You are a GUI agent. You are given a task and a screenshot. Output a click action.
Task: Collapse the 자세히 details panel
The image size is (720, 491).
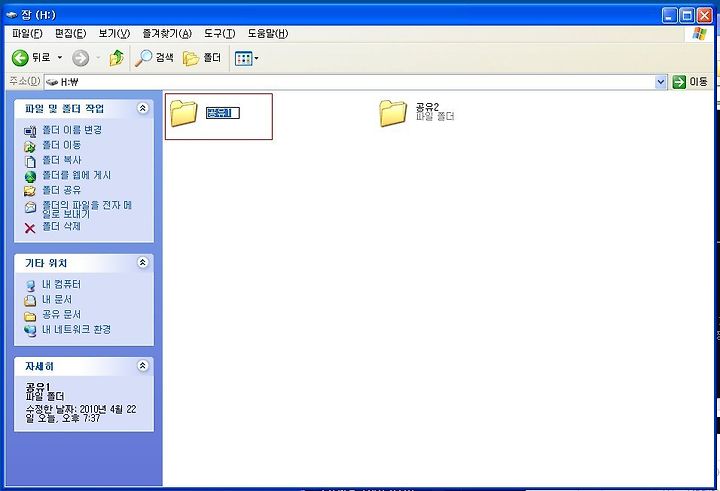point(143,366)
